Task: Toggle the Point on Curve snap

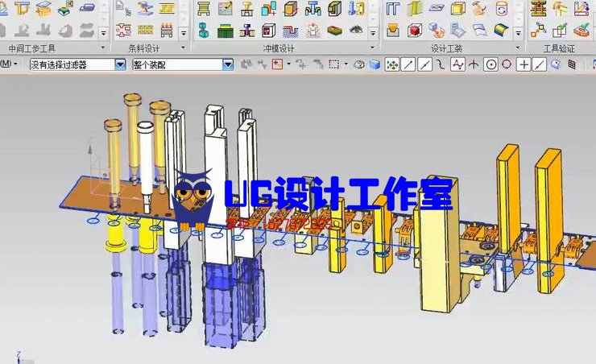Action: point(540,64)
